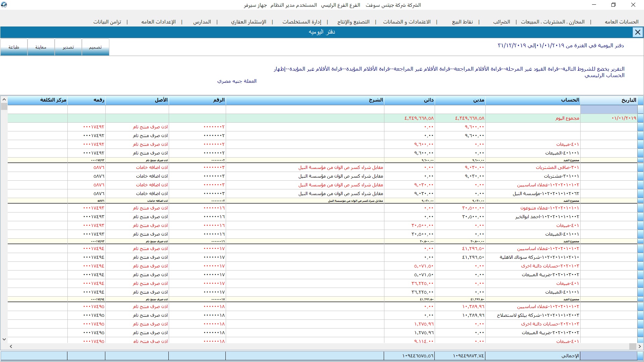Click debit value ٤١,٢٩٦,٥٠ in red row
644x362 pixels.
(x=473, y=248)
